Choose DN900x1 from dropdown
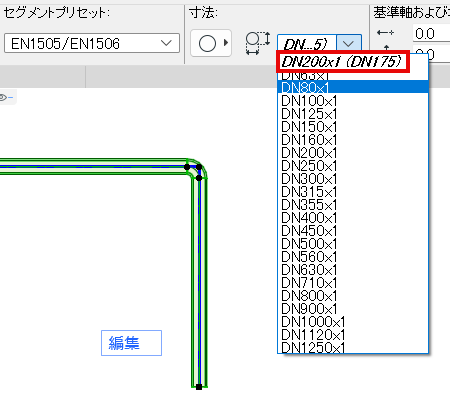This screenshot has width=450, height=412. click(x=353, y=308)
